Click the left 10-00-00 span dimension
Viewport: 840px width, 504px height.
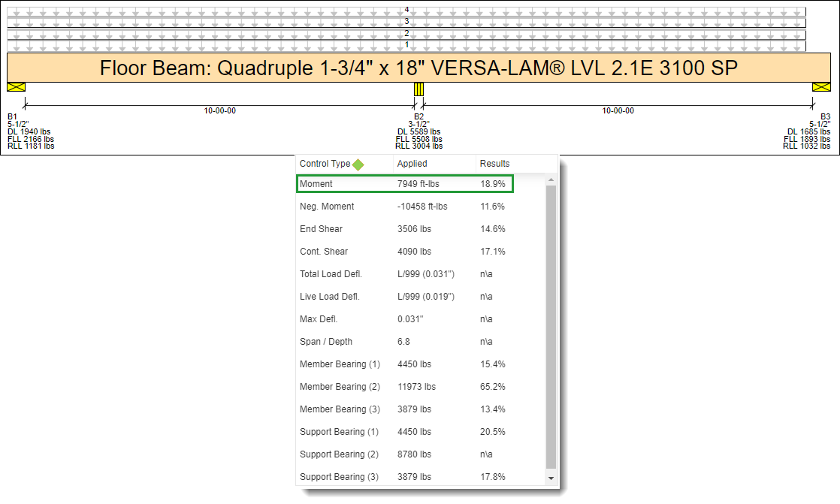tap(219, 110)
